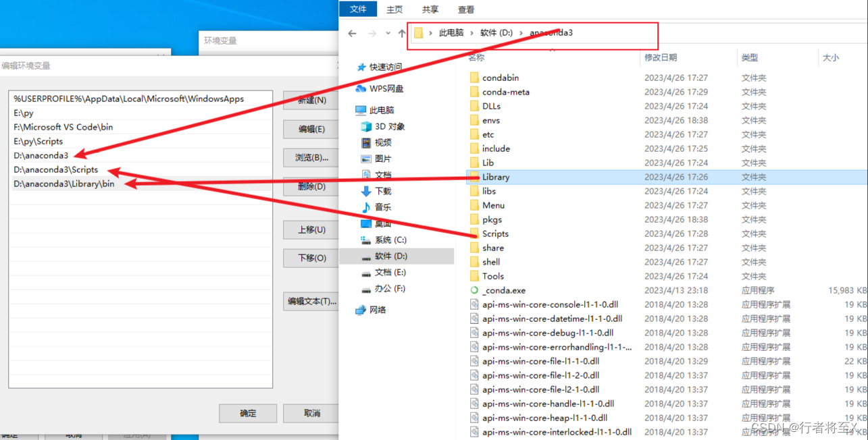Select 系统 (C:) drive icon
868x440 pixels.
366,240
